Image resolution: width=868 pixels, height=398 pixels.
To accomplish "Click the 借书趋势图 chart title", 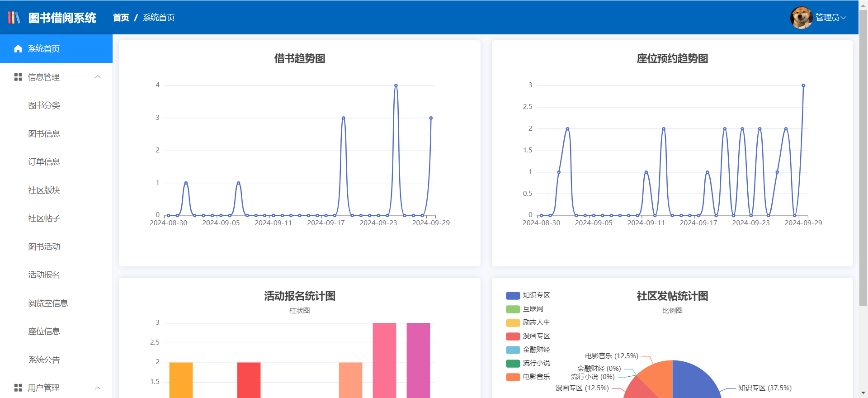I will (x=300, y=59).
